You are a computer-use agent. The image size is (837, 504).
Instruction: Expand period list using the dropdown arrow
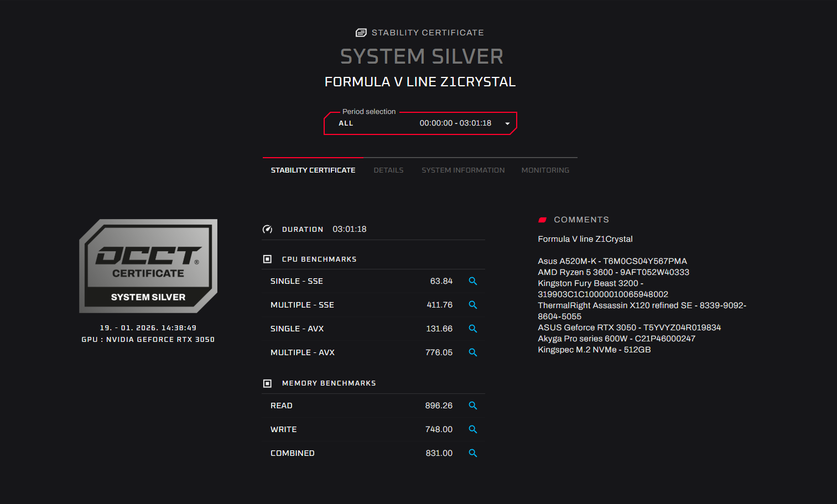(x=507, y=123)
